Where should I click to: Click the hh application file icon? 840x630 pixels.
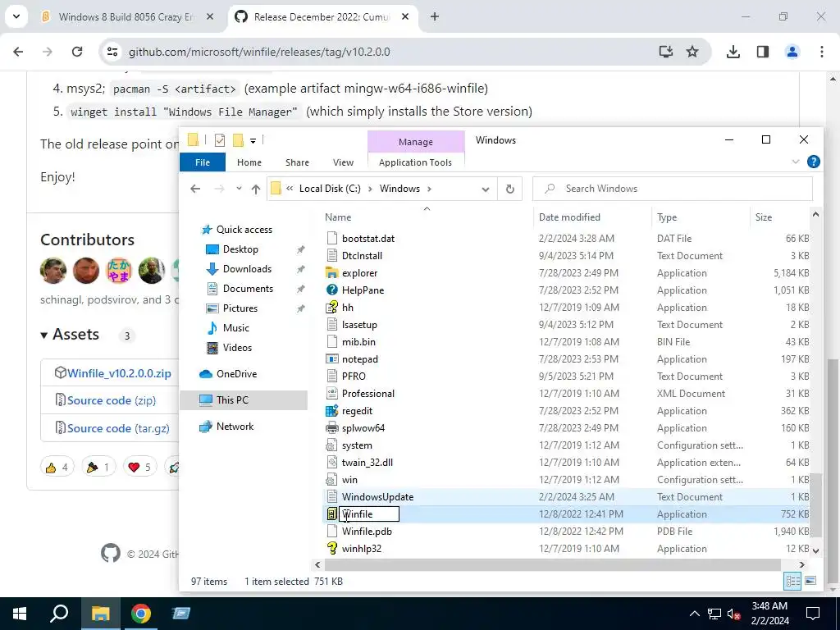coord(332,307)
